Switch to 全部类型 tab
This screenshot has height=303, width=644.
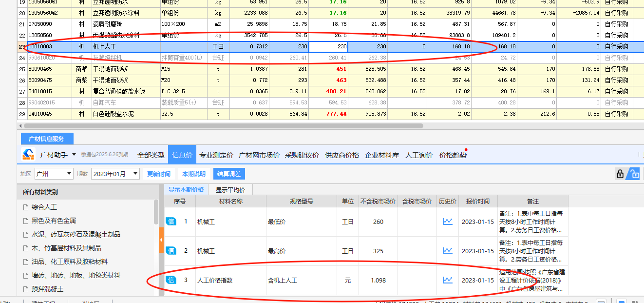tap(151, 155)
